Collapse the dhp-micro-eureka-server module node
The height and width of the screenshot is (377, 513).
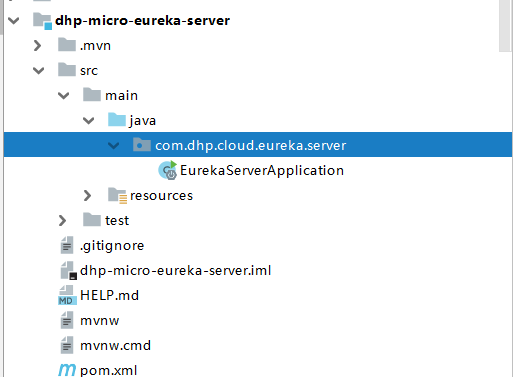[x=14, y=21]
